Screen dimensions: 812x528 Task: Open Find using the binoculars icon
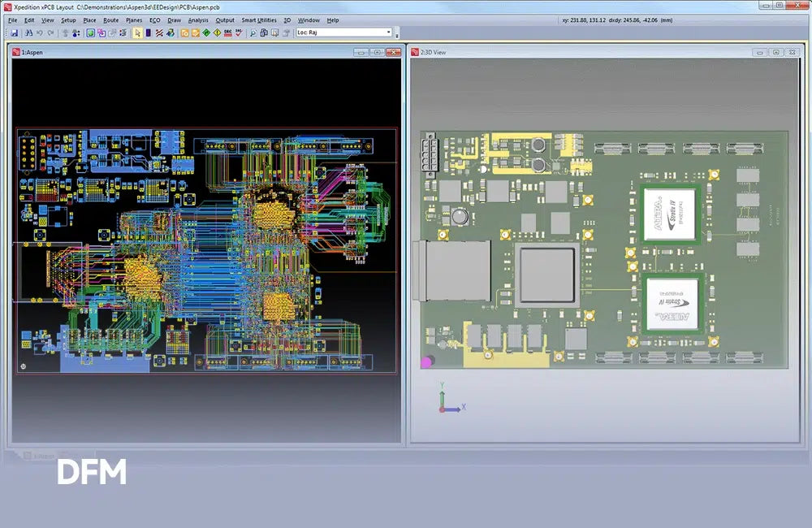(x=28, y=32)
